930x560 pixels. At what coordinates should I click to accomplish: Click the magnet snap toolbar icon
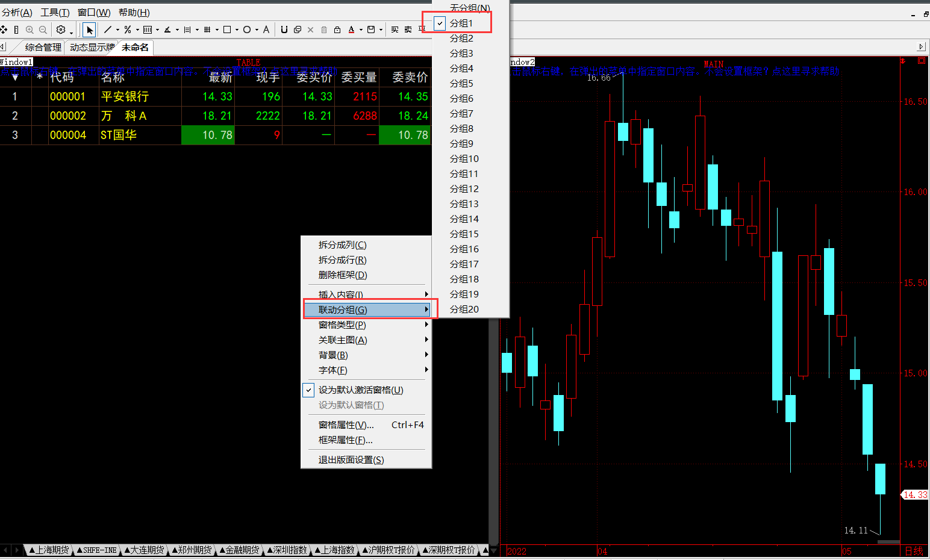point(284,30)
